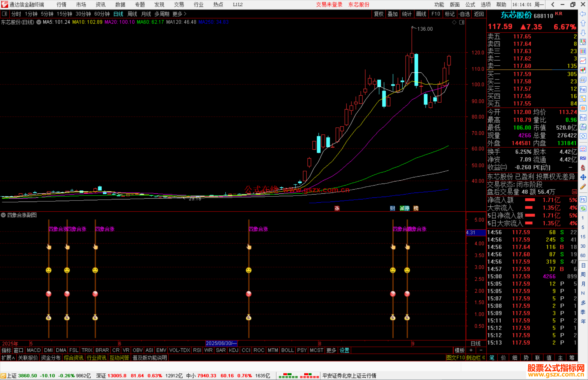Viewport: 588px width, 380px height.
Task: Expand the 扩展 panel at bottom left
Action: [8, 358]
